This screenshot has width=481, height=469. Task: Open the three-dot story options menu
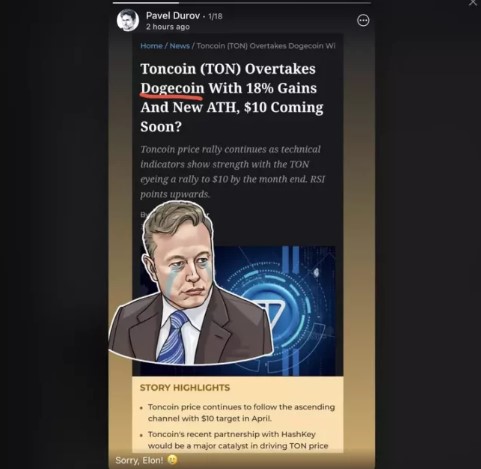tap(363, 20)
